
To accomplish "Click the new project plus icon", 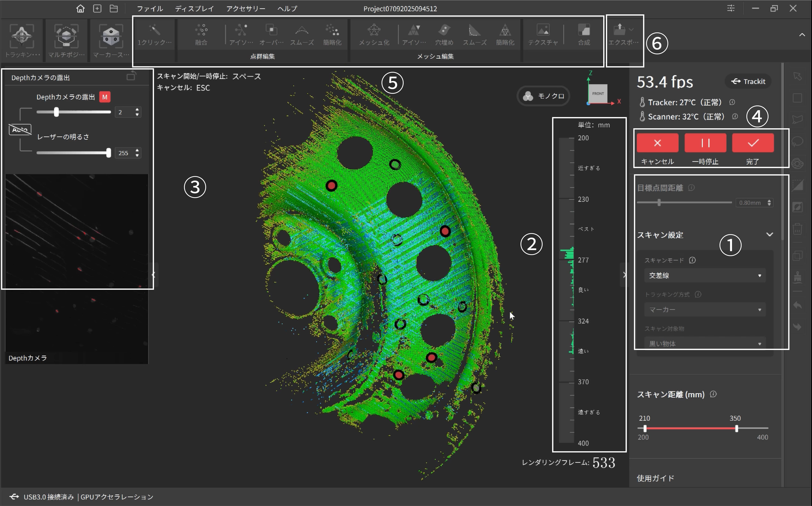I will [97, 8].
